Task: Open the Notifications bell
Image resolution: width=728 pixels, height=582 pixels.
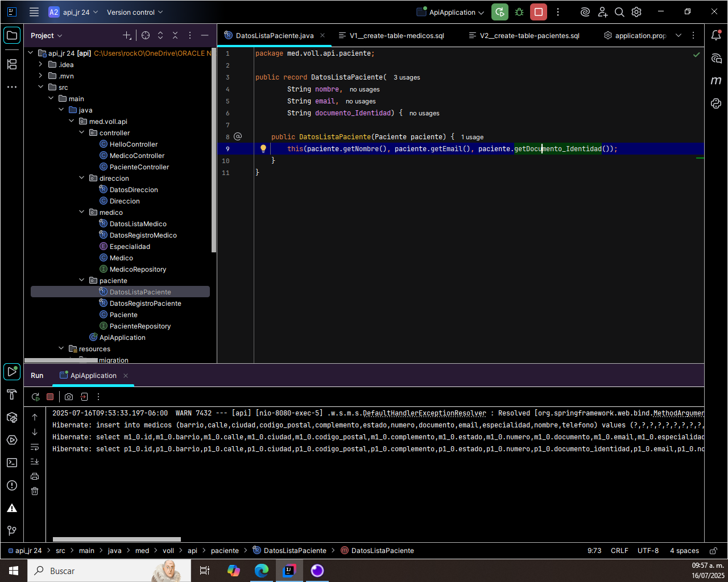Action: coord(716,35)
